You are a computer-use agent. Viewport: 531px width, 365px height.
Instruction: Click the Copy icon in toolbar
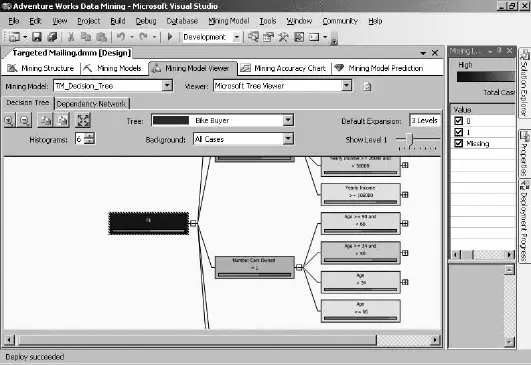86,37
